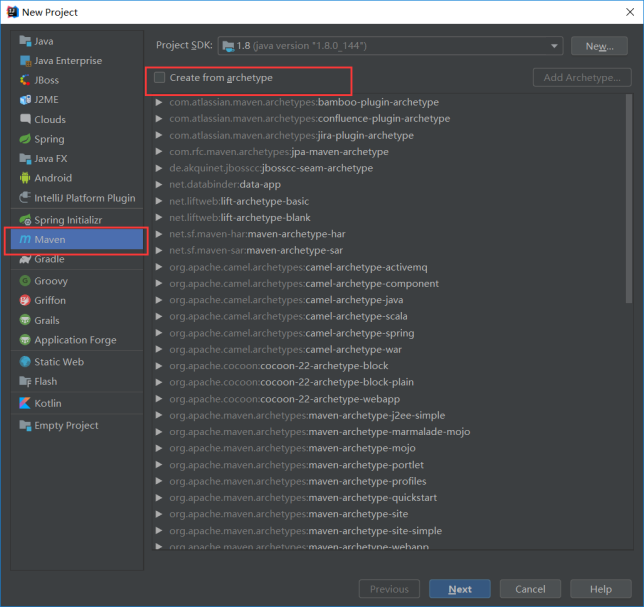Click the Spring leaf icon
The height and width of the screenshot is (607, 644).
(25, 139)
